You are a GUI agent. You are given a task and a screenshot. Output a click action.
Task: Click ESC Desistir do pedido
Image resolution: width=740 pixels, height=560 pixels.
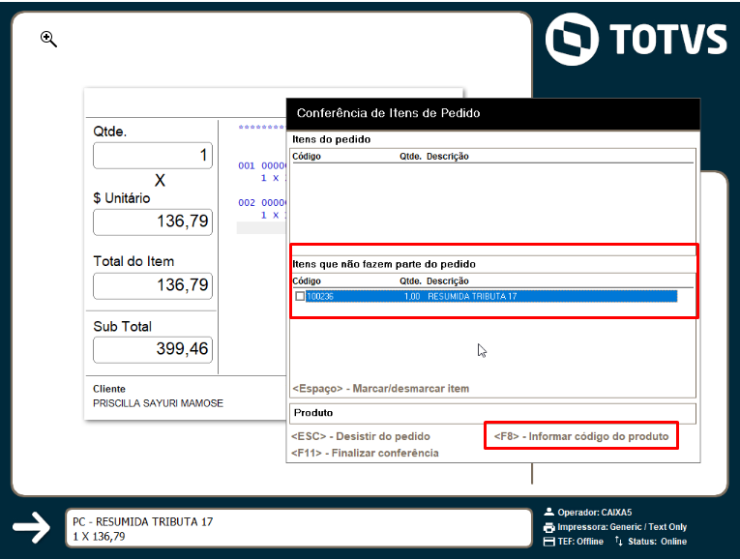tap(361, 436)
